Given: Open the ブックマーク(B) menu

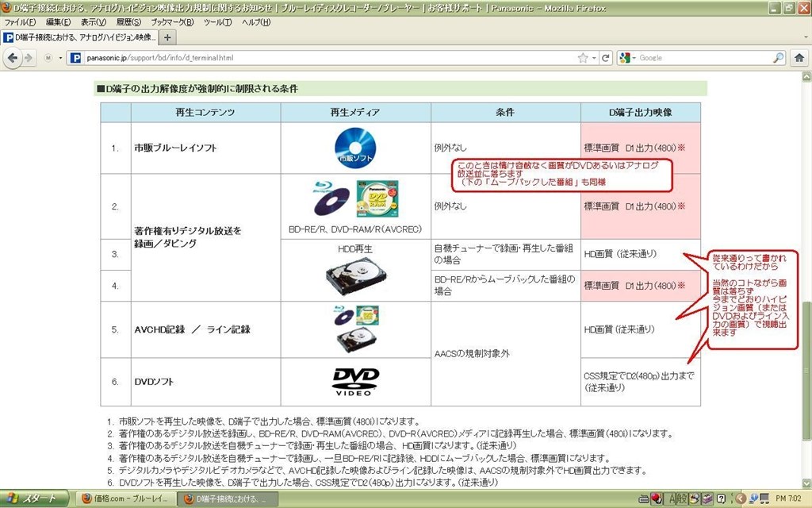Looking at the screenshot, I should pyautogui.click(x=172, y=22).
